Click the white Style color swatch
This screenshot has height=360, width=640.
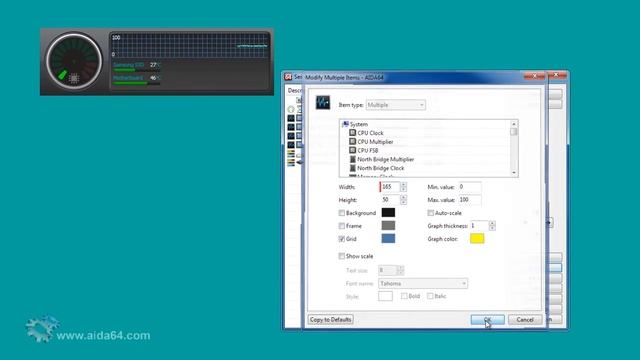coord(385,296)
